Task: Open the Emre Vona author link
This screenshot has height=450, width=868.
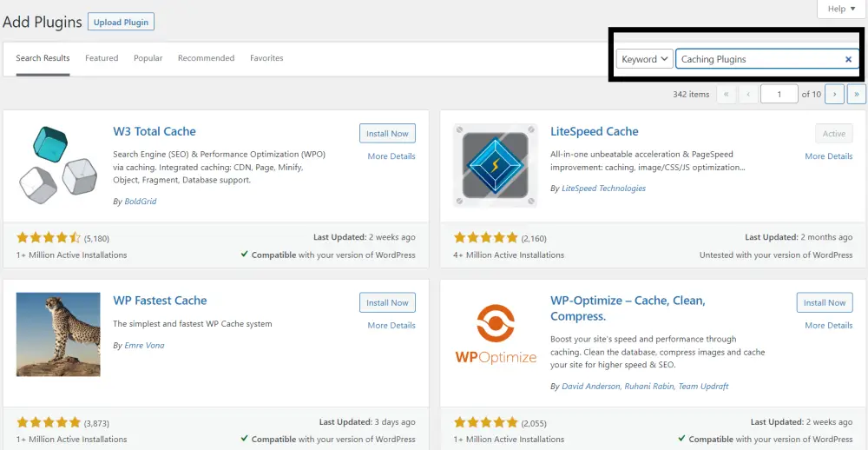Action: click(x=144, y=345)
